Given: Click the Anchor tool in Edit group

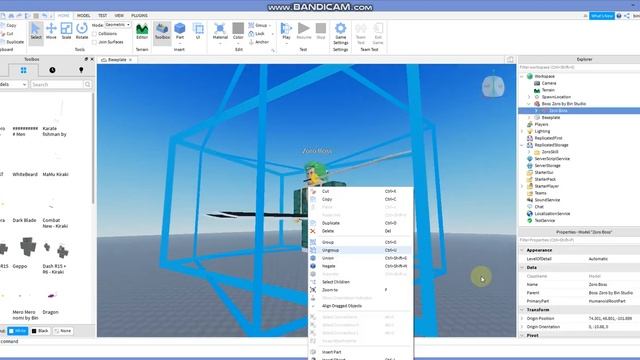Looking at the screenshot, I should pyautogui.click(x=259, y=42).
